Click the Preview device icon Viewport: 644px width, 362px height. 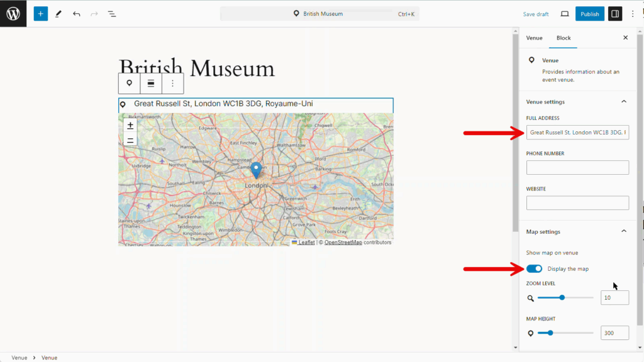564,14
